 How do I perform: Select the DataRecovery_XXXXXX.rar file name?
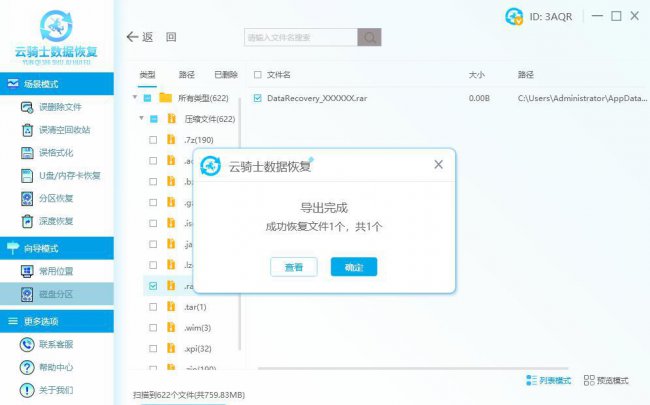[317, 98]
